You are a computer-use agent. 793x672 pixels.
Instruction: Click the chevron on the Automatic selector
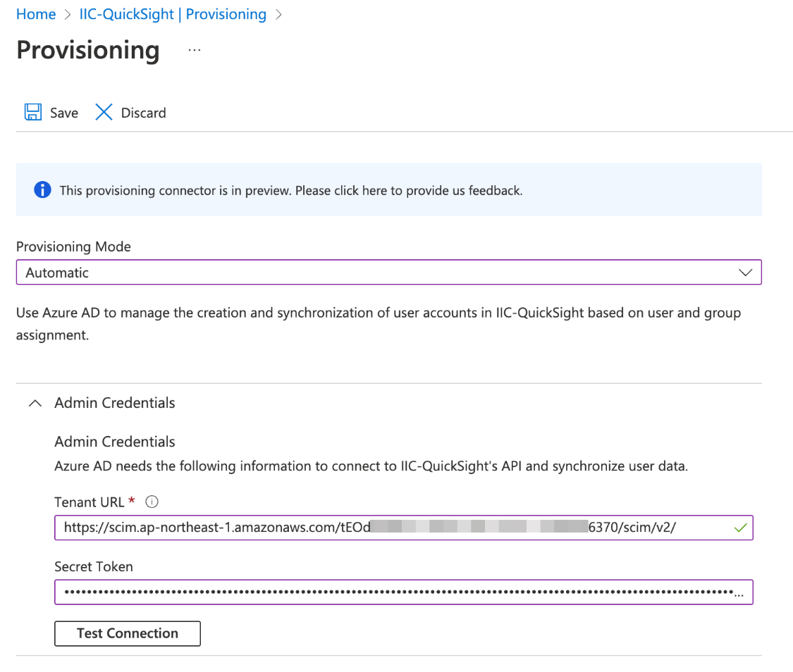[745, 272]
